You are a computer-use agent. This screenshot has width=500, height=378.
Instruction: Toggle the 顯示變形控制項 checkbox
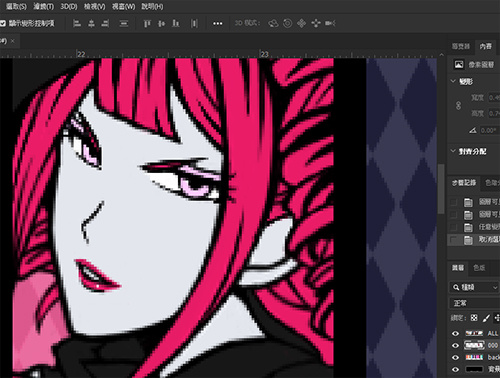(3, 23)
